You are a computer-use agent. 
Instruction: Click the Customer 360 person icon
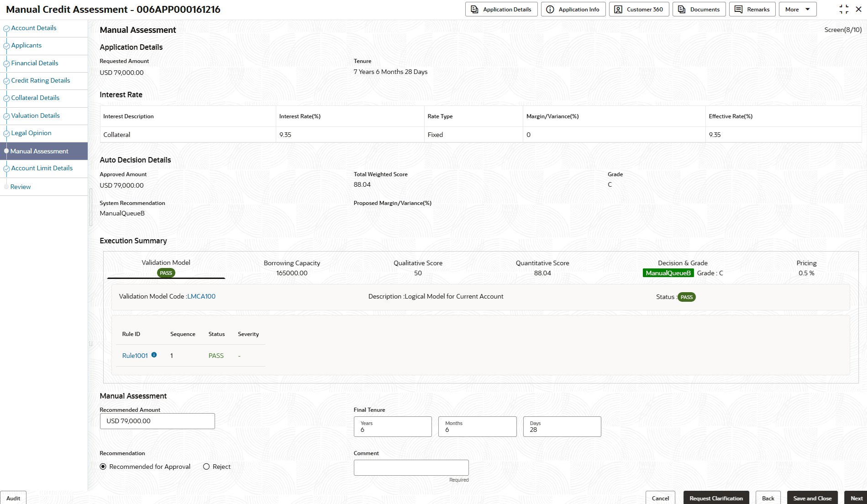[x=618, y=10]
